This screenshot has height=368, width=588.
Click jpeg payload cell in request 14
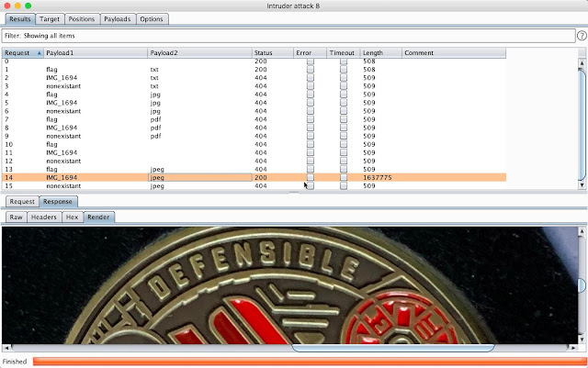pos(200,178)
